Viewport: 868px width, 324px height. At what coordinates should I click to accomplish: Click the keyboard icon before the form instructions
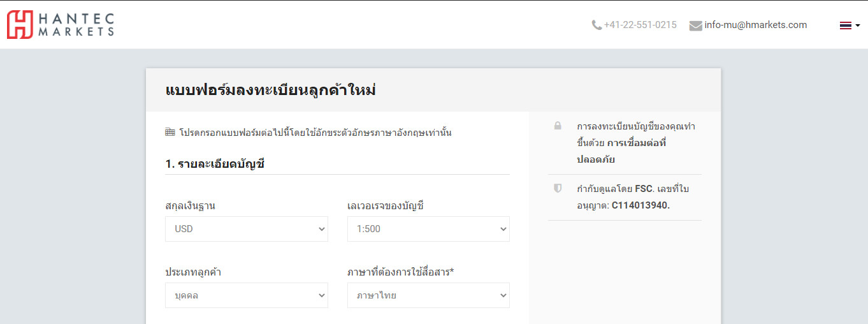[170, 133]
